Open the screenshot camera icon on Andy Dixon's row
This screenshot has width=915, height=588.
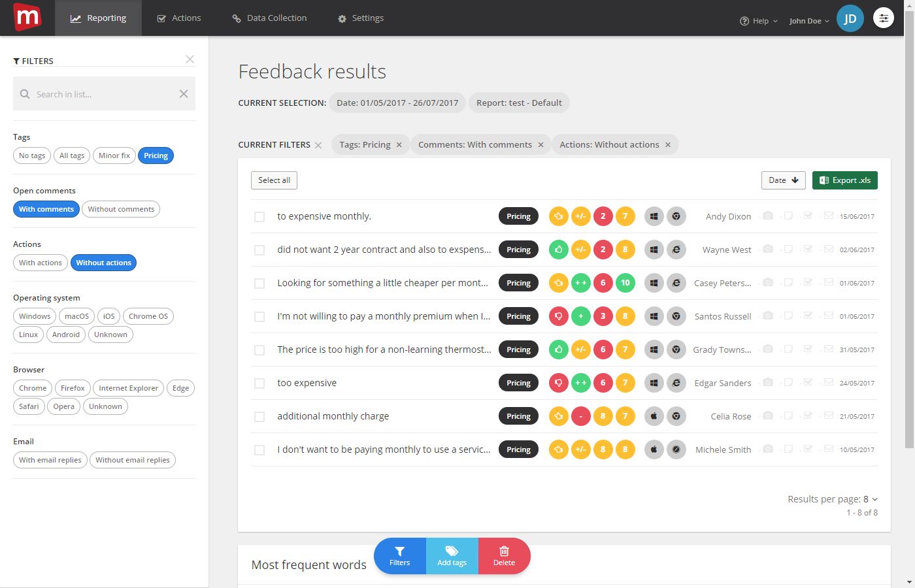(767, 216)
